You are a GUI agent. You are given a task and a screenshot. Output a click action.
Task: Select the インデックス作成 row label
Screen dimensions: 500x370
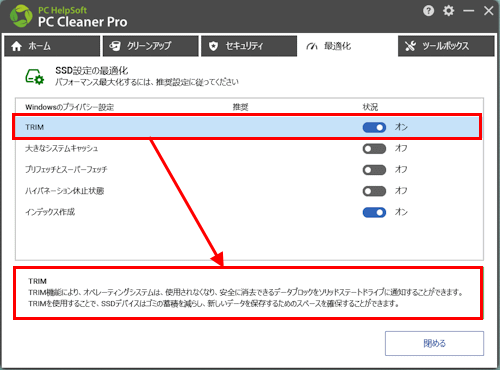(50, 212)
